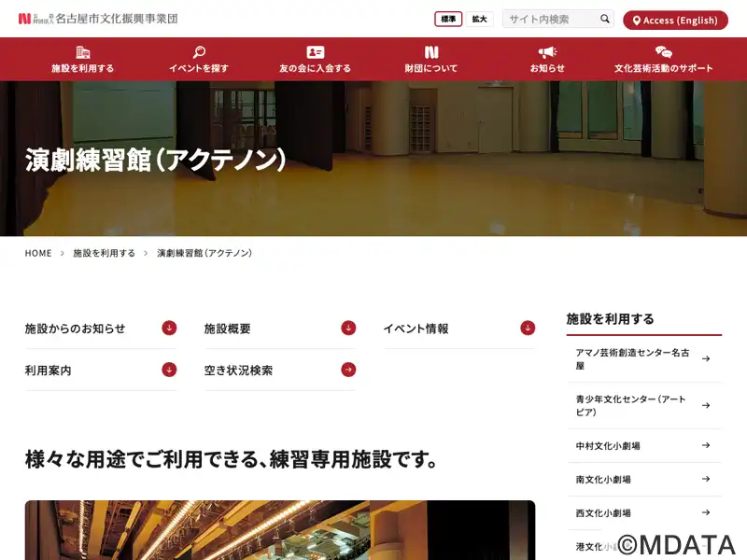The width and height of the screenshot is (747, 560).
Task: Click the foundation logo in the header
Action: (98, 19)
